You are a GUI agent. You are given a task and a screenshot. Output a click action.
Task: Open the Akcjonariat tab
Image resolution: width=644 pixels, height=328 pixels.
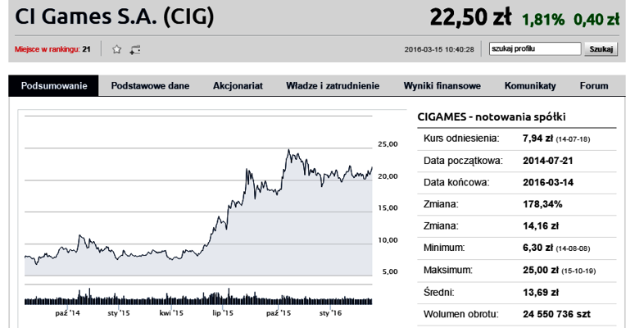pyautogui.click(x=238, y=86)
